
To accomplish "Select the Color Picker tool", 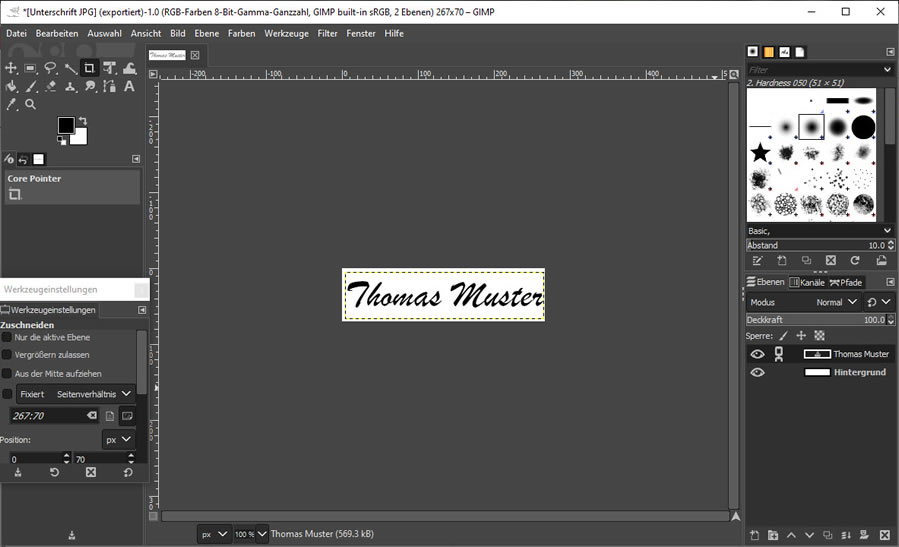I will click(x=11, y=104).
